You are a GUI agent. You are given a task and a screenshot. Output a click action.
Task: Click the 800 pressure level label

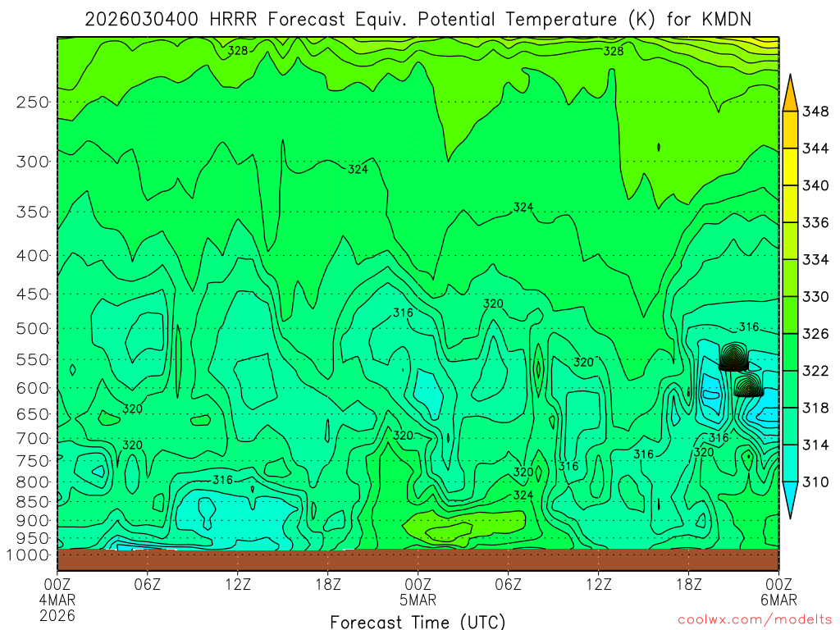[33, 482]
